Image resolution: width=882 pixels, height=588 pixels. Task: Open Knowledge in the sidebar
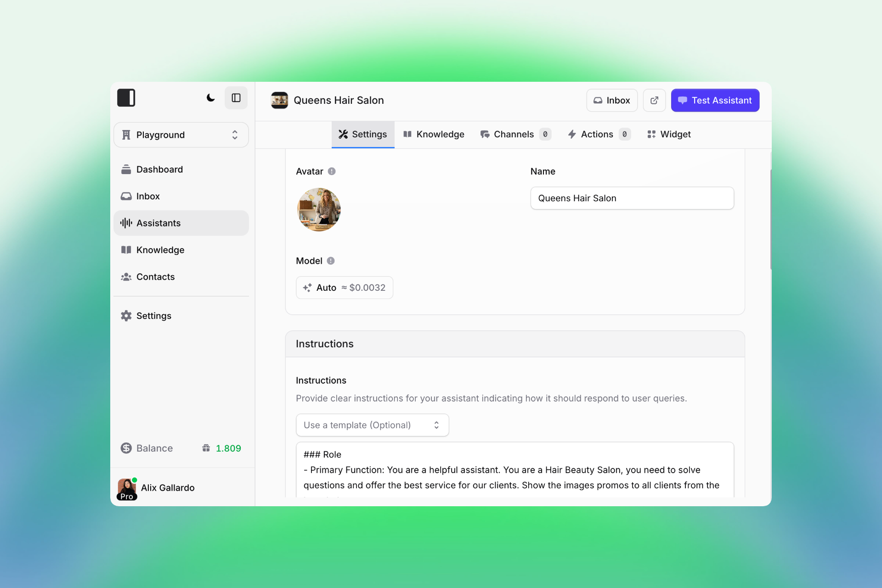pos(181,250)
